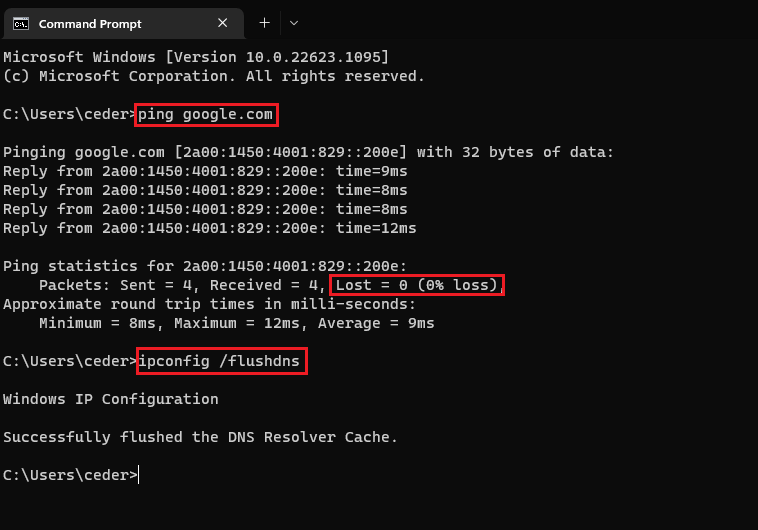Click the highlighted ping google.com command

coord(205,114)
